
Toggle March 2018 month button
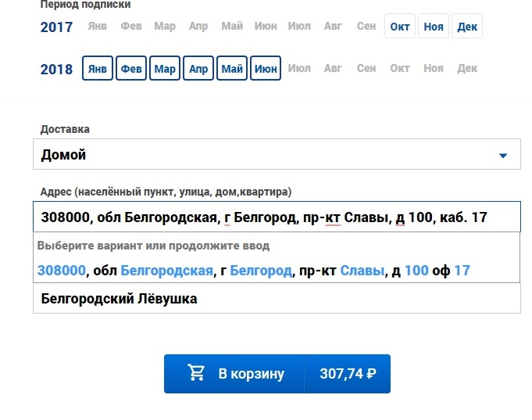point(165,68)
